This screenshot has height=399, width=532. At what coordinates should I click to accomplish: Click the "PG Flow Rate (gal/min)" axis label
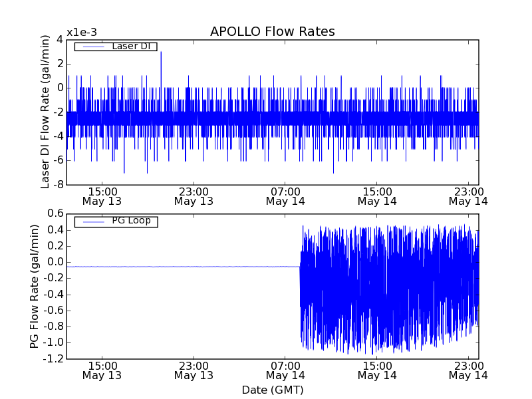(x=34, y=286)
